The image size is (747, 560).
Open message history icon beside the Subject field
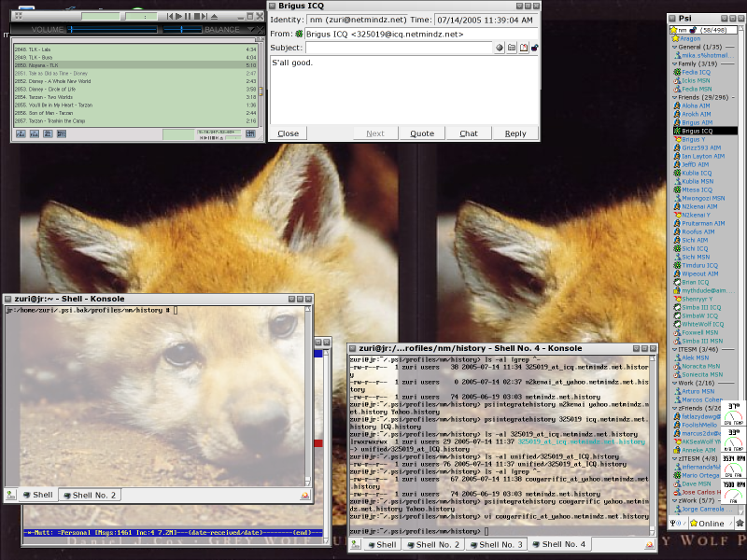522,48
